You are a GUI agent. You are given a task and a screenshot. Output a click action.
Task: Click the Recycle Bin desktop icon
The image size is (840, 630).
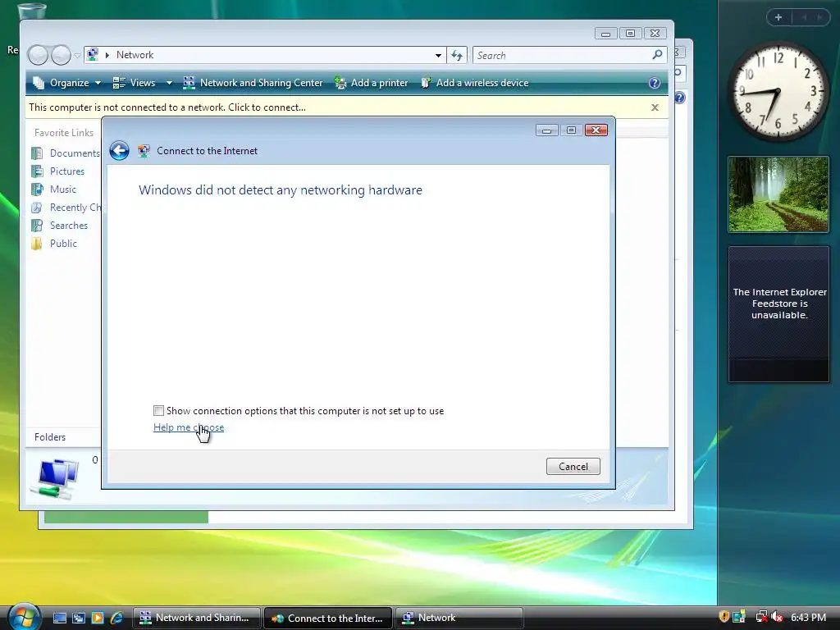(x=32, y=11)
